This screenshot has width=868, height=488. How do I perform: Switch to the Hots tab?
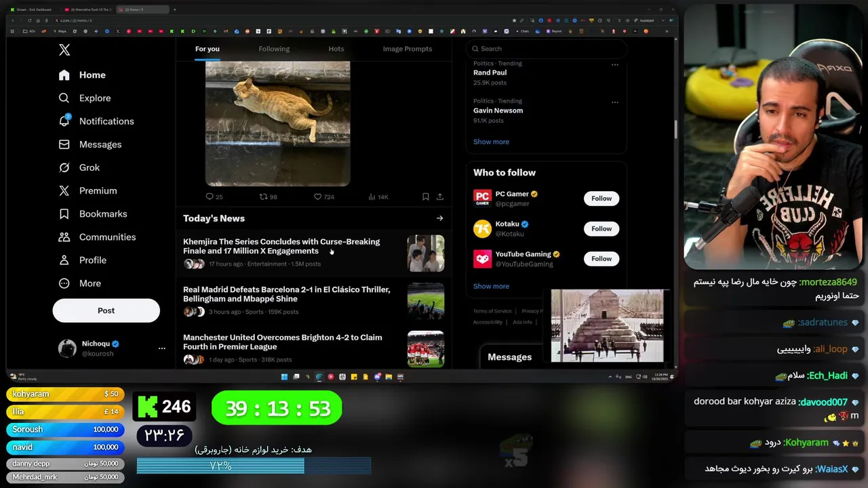(x=336, y=49)
